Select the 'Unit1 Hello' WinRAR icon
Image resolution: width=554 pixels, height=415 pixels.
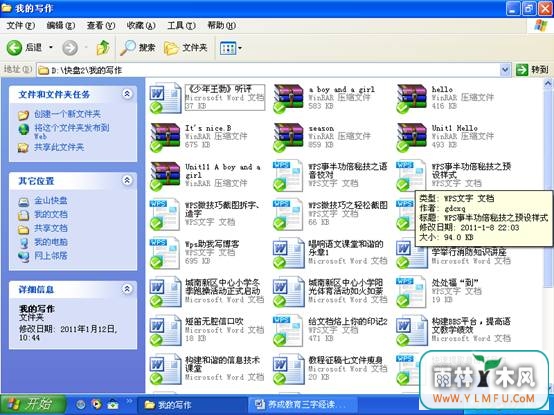[x=411, y=137]
